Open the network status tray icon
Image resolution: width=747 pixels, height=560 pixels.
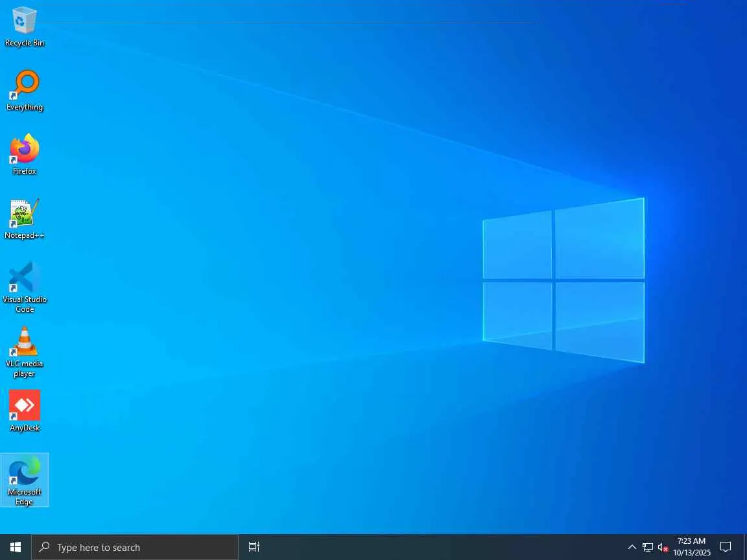pyautogui.click(x=647, y=547)
